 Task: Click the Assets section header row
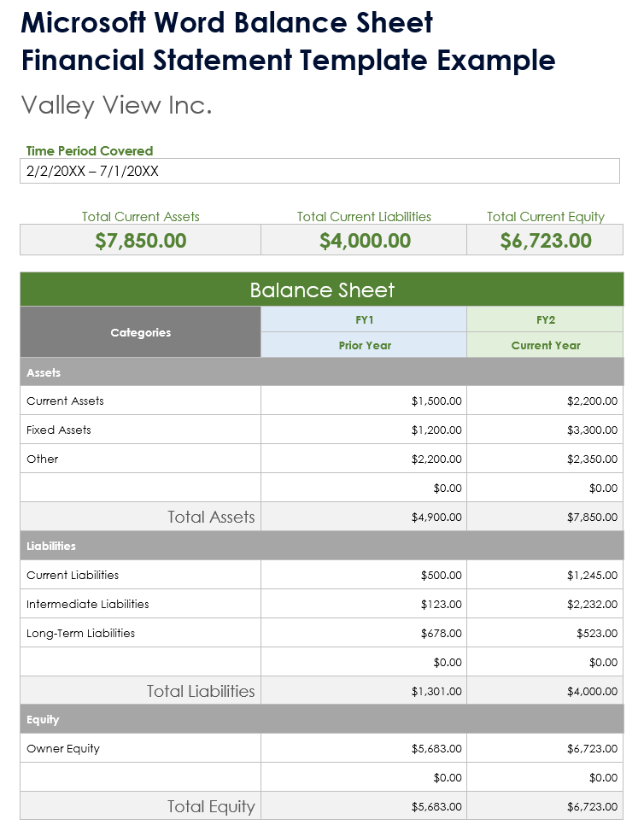coord(322,373)
